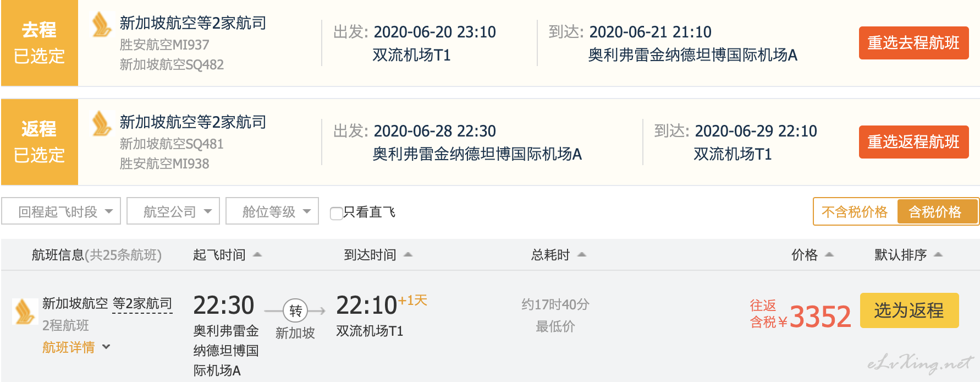980x382 pixels.
Task: Sort by price arrow
Action: point(829,254)
